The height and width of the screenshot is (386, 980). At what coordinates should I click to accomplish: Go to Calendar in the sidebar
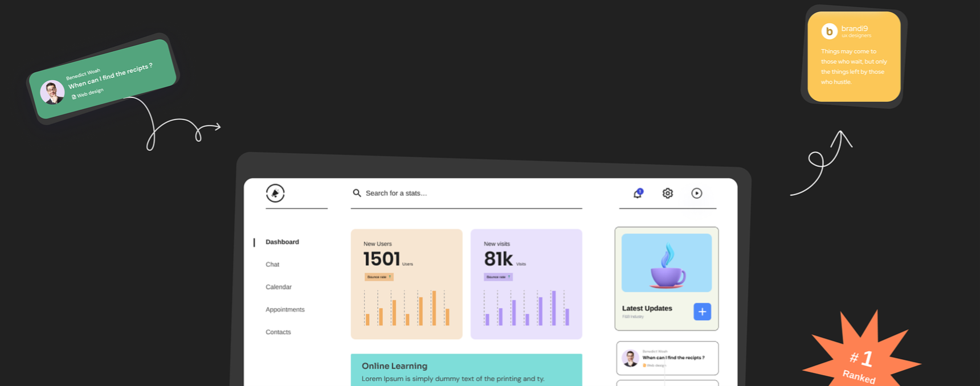point(278,287)
